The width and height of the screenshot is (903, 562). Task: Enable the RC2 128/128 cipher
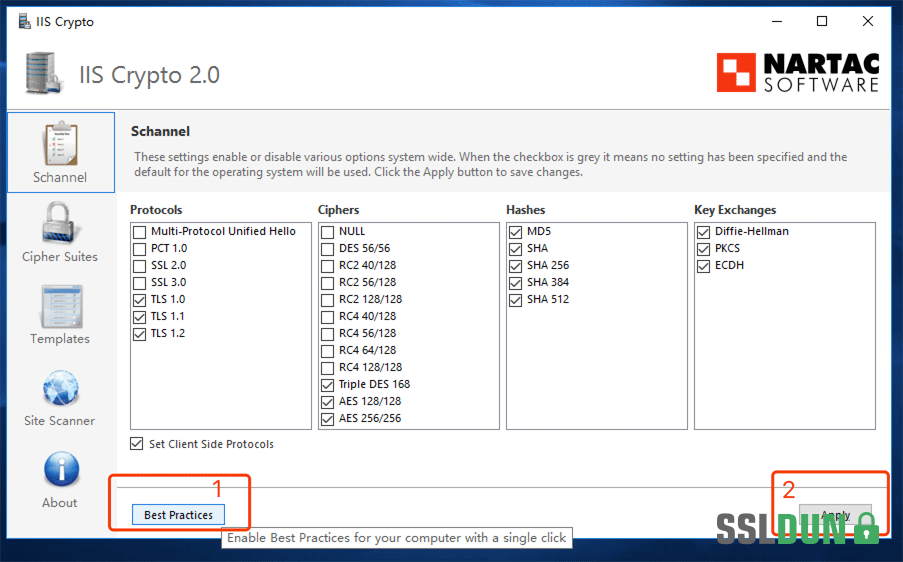click(327, 300)
